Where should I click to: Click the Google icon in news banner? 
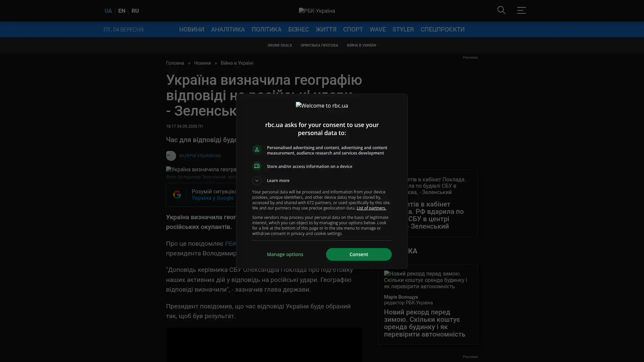[x=177, y=195]
